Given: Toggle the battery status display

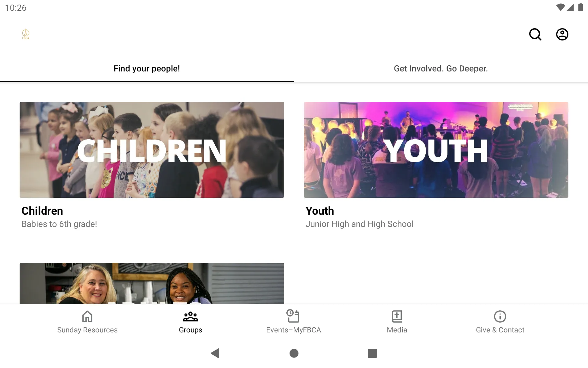Looking at the screenshot, I should (581, 7).
